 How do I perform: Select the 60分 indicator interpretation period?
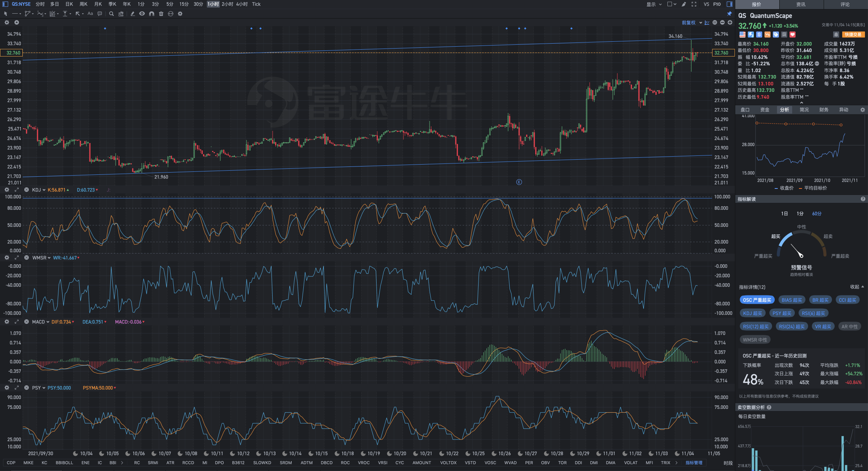coord(817,214)
